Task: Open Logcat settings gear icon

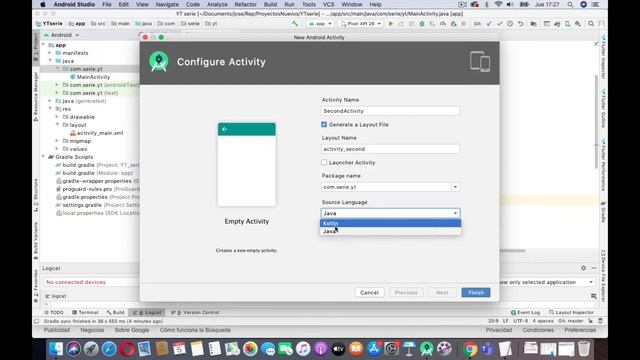Action: [x=584, y=268]
